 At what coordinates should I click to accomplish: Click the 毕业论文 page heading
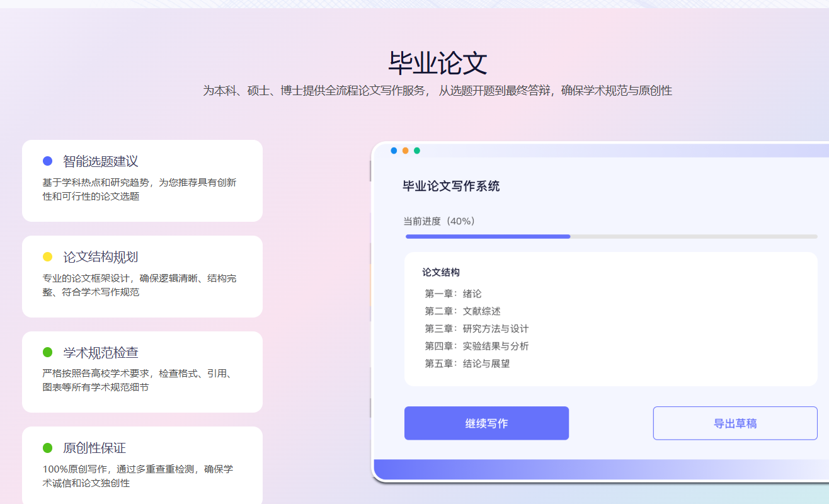pyautogui.click(x=438, y=63)
